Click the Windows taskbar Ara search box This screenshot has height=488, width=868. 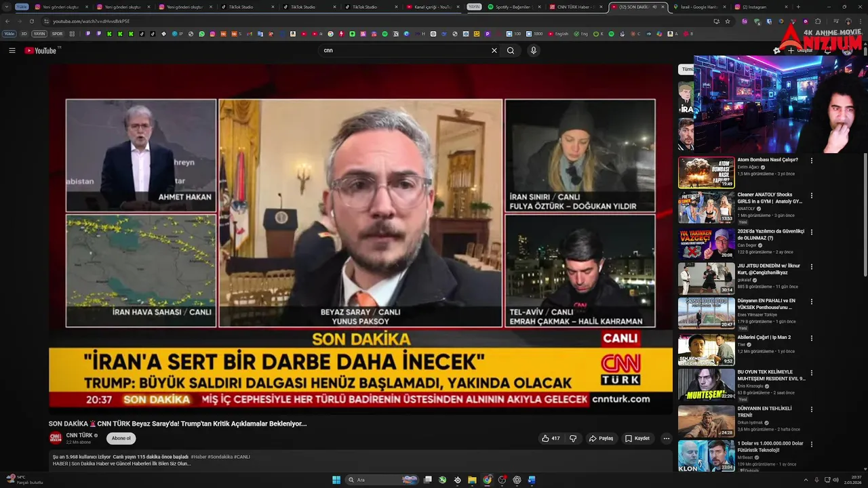pos(382,480)
